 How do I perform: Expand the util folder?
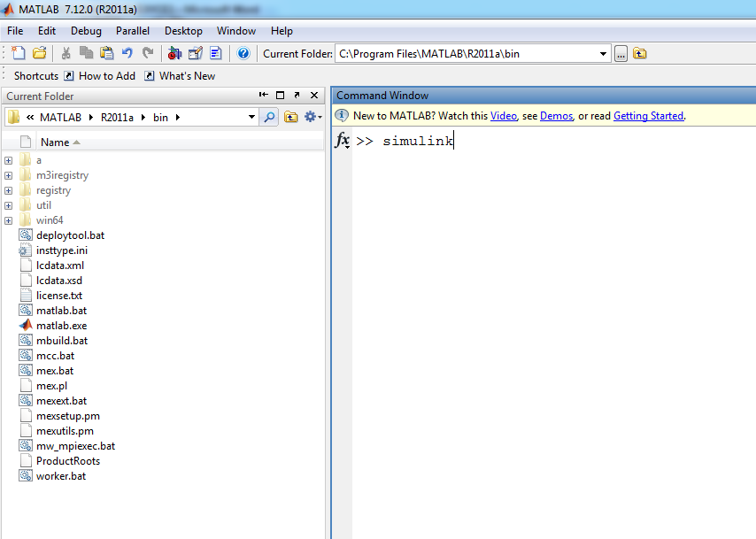click(8, 205)
